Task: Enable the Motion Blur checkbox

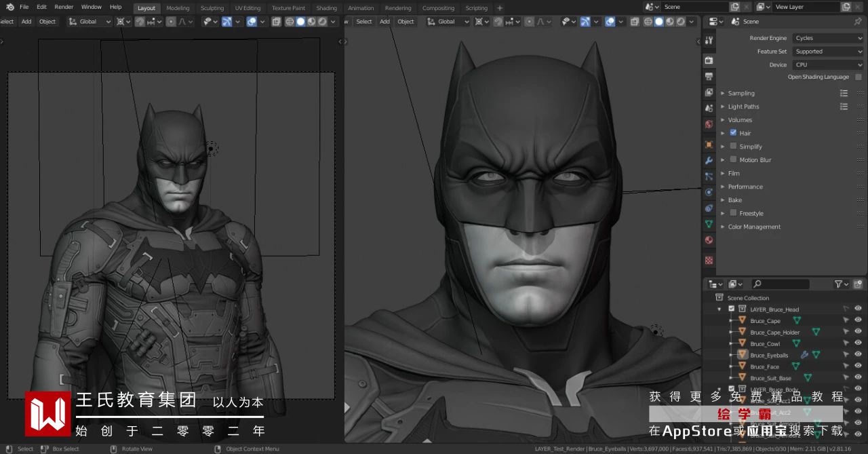Action: (x=733, y=159)
